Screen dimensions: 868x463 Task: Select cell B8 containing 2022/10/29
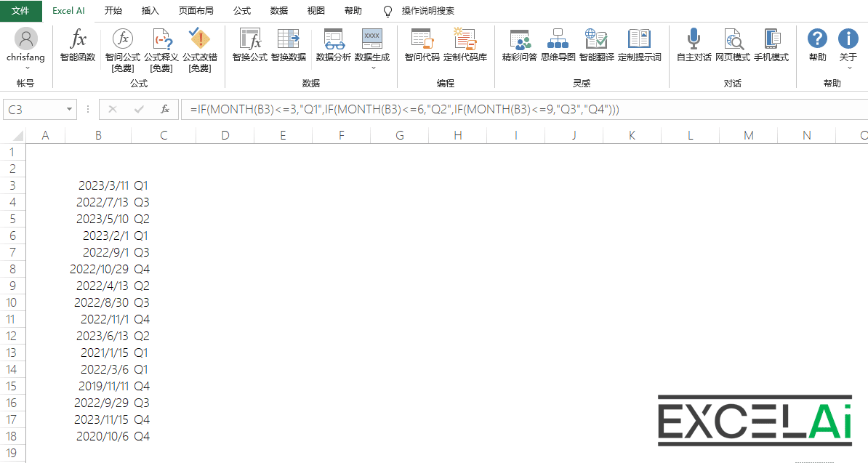point(98,269)
